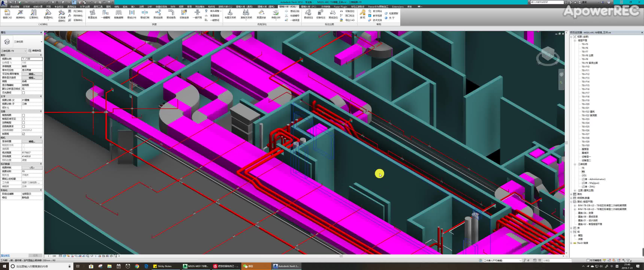Switch to the 建模大师 (建筑) tab

(266, 7)
